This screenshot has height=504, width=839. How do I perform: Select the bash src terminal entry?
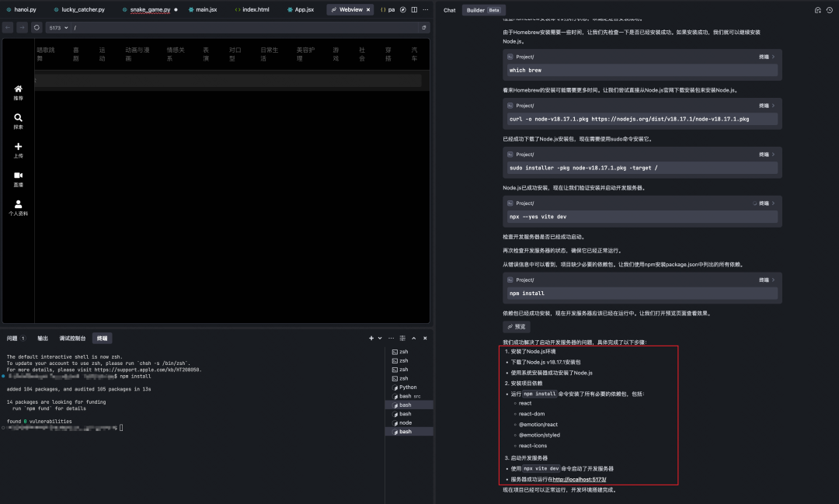409,397
